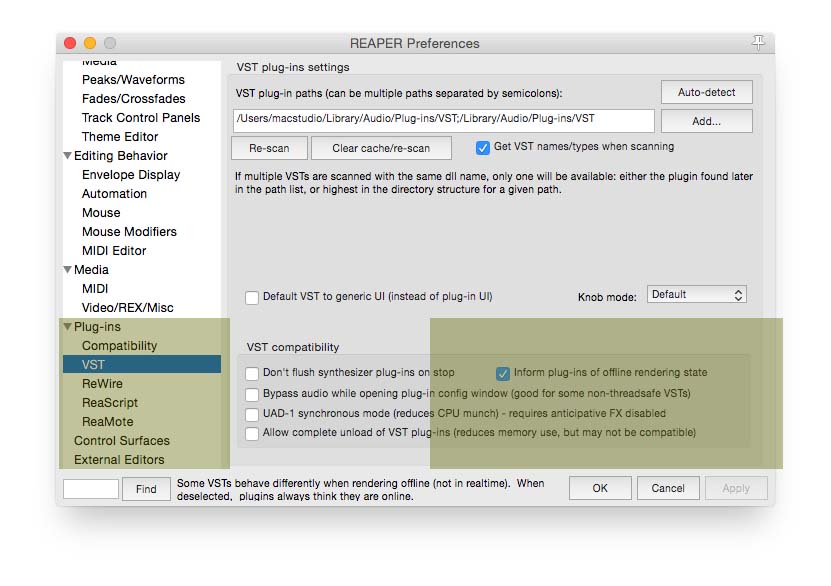The image size is (831, 586).
Task: Select the Media category label
Action: tap(91, 270)
